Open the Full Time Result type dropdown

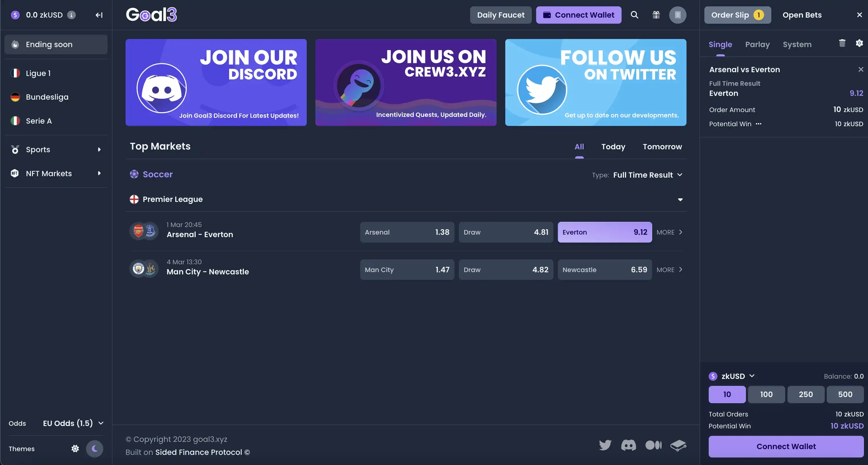click(x=648, y=175)
